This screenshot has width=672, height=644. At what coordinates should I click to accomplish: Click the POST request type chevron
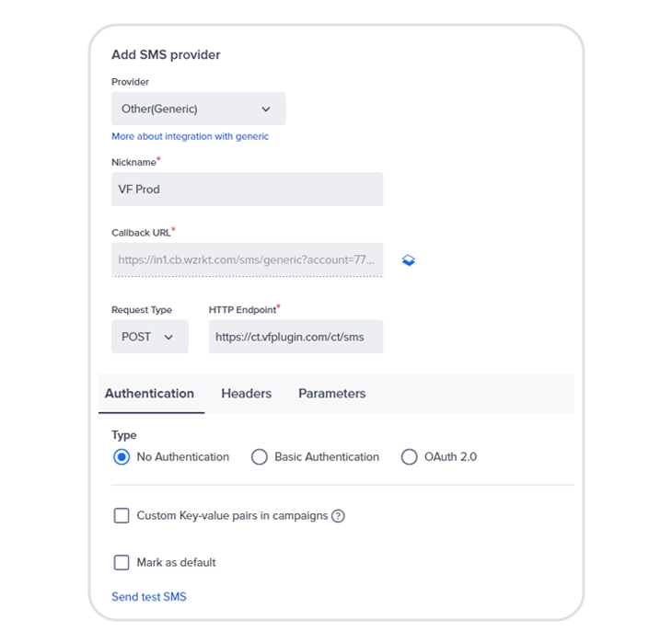(168, 338)
